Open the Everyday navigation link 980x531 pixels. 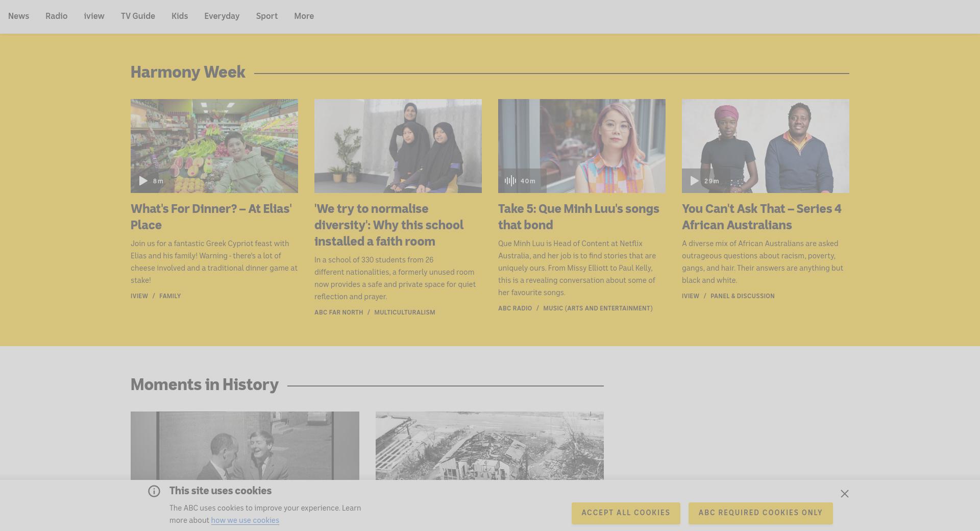click(222, 16)
